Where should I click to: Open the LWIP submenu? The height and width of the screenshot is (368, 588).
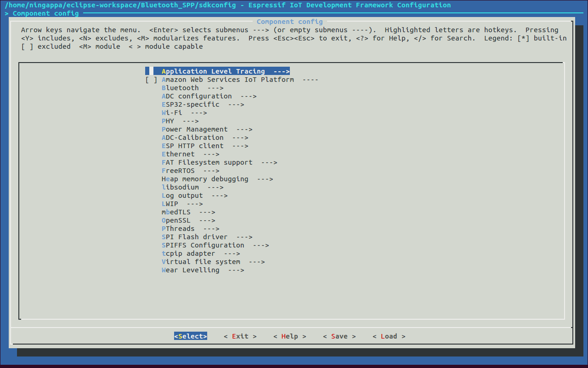[x=182, y=204]
